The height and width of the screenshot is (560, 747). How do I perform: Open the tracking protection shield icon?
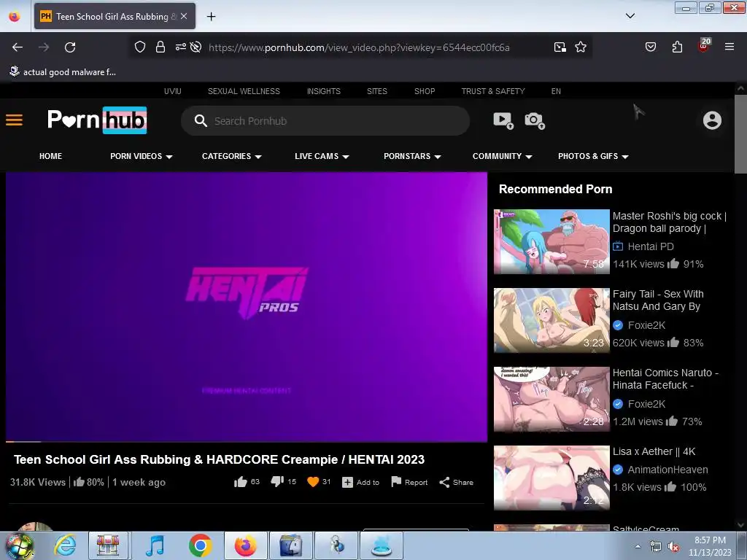139,47
